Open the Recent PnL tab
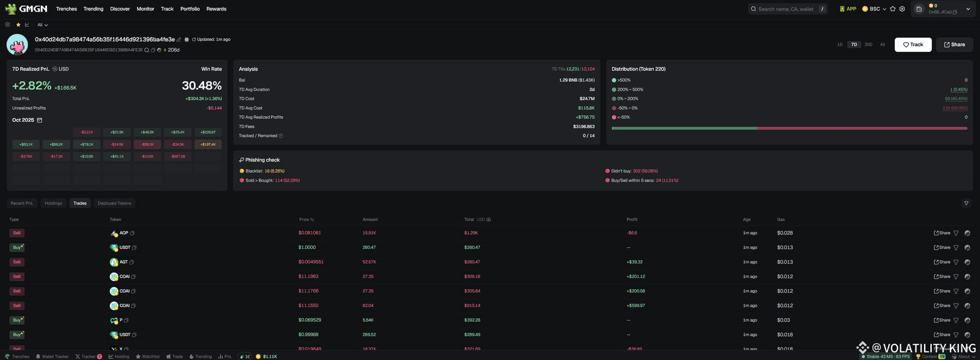The image size is (980, 360). click(x=22, y=203)
